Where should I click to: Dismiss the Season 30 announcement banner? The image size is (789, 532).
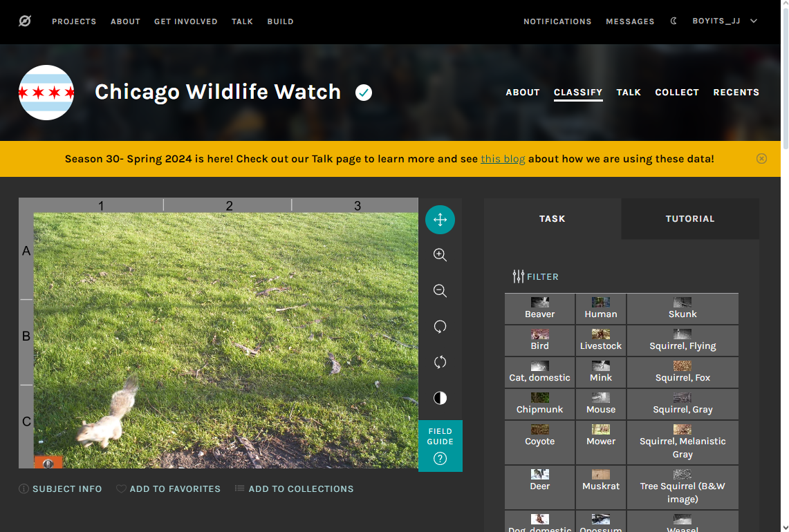point(761,159)
